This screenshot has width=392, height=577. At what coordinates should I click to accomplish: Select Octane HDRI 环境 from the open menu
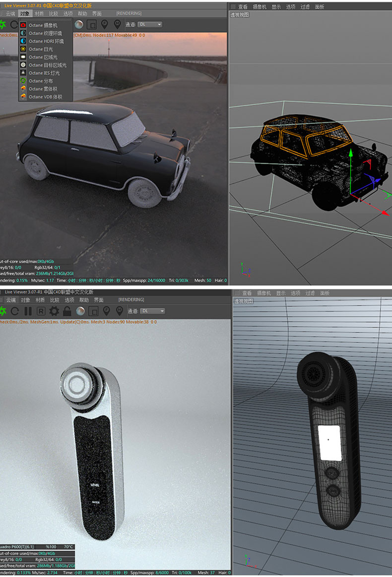coord(46,41)
